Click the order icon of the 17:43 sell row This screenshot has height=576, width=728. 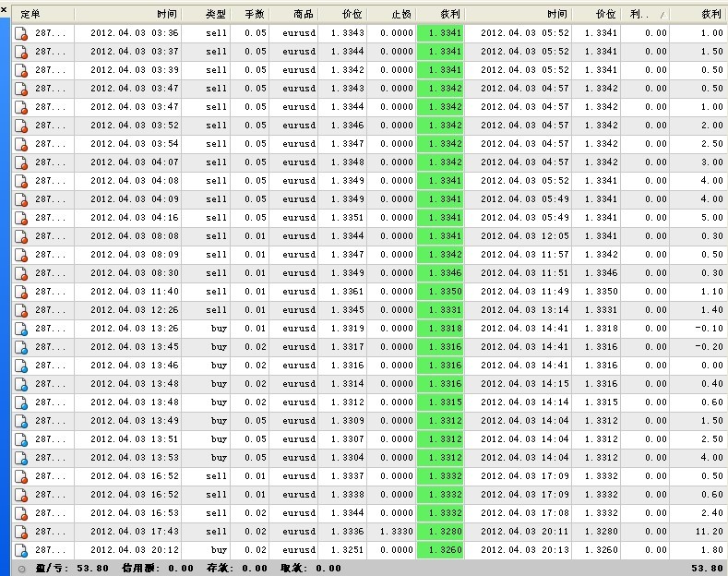coord(21,532)
